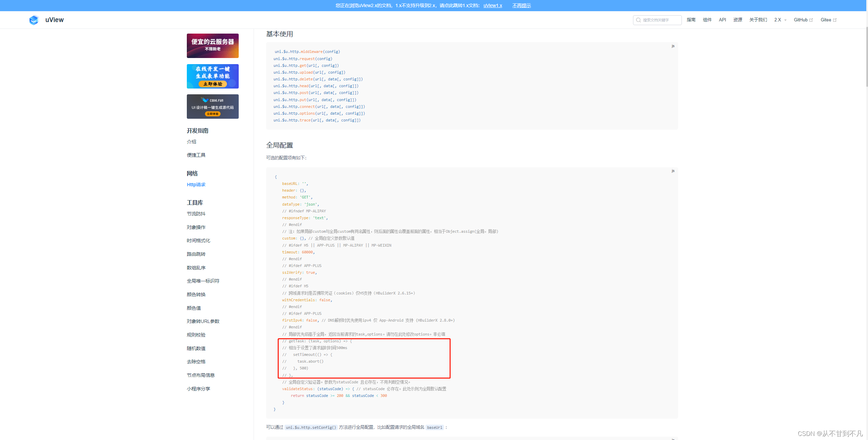Open the 颜色转换 sidebar page
Image resolution: width=868 pixels, height=440 pixels.
[196, 294]
